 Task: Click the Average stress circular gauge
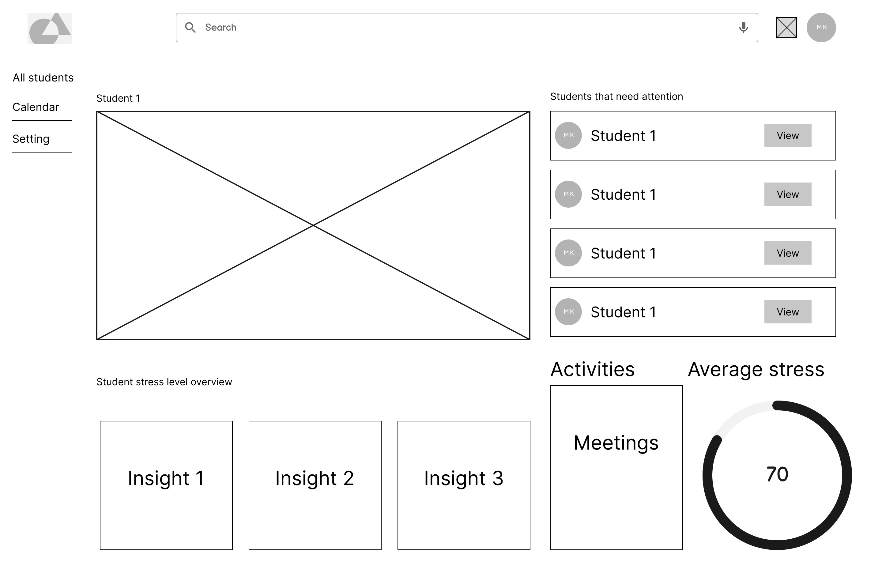point(777,475)
